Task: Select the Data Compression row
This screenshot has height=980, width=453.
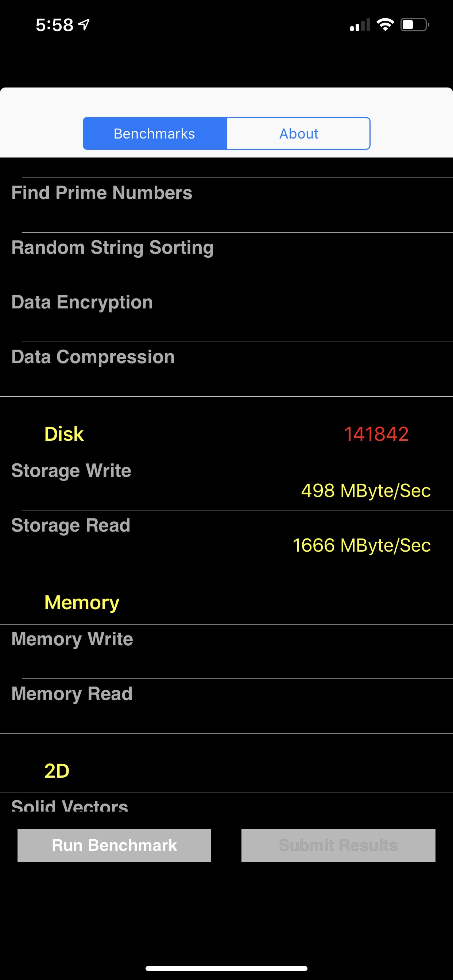Action: click(226, 369)
